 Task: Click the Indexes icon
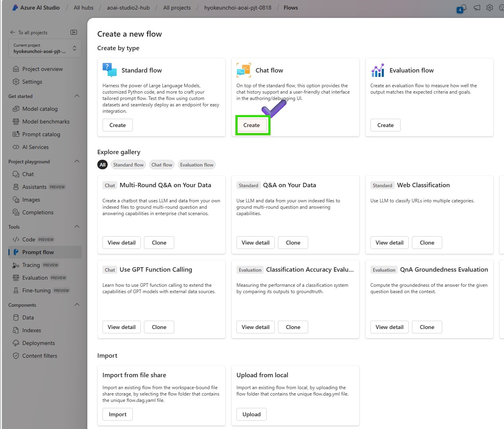[x=16, y=330]
